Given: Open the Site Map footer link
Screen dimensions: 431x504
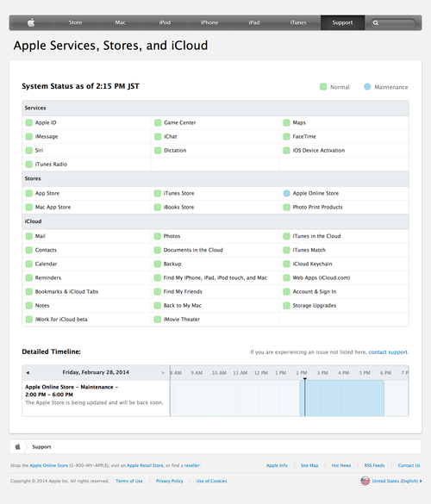Looking at the screenshot, I should point(309,465).
